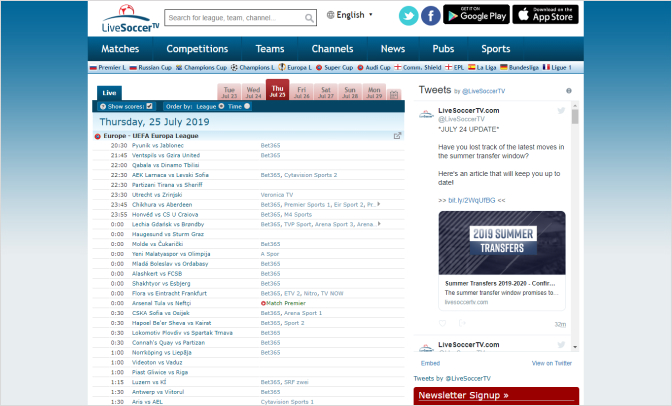Select the Mon Jul 29 tab
The height and width of the screenshot is (406, 672).
(x=374, y=92)
